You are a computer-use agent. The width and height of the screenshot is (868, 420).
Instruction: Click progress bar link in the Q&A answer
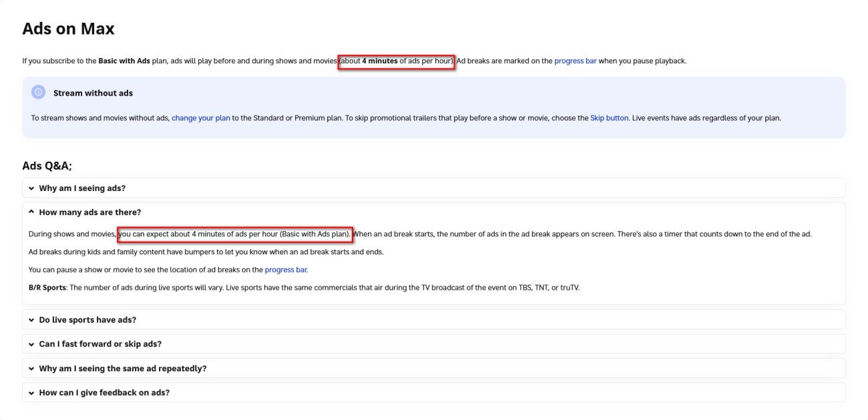click(x=286, y=270)
